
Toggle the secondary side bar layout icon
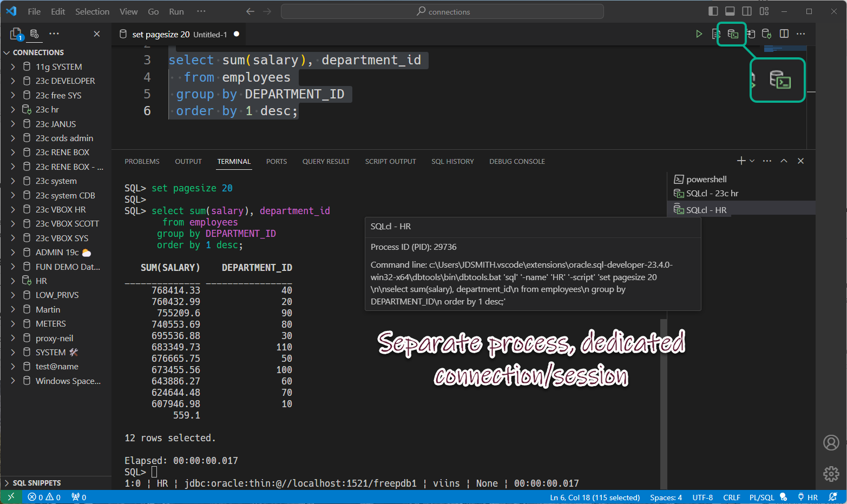point(747,11)
